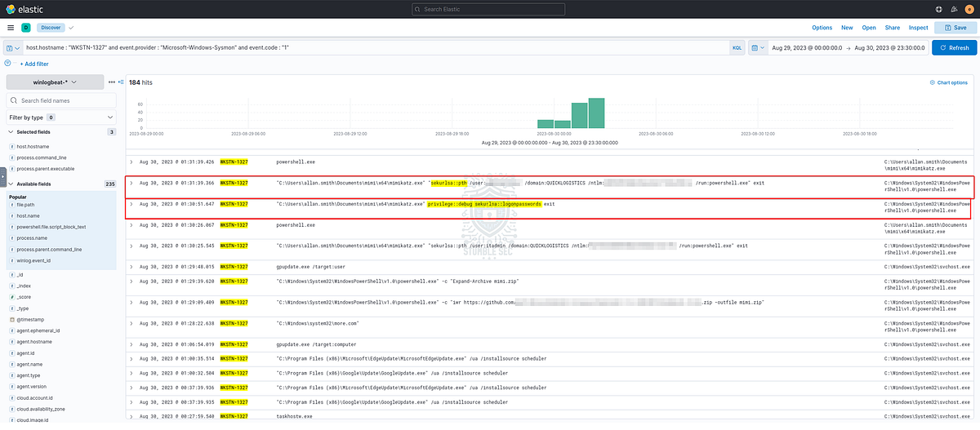
Task: Save the current search
Action: click(955, 27)
